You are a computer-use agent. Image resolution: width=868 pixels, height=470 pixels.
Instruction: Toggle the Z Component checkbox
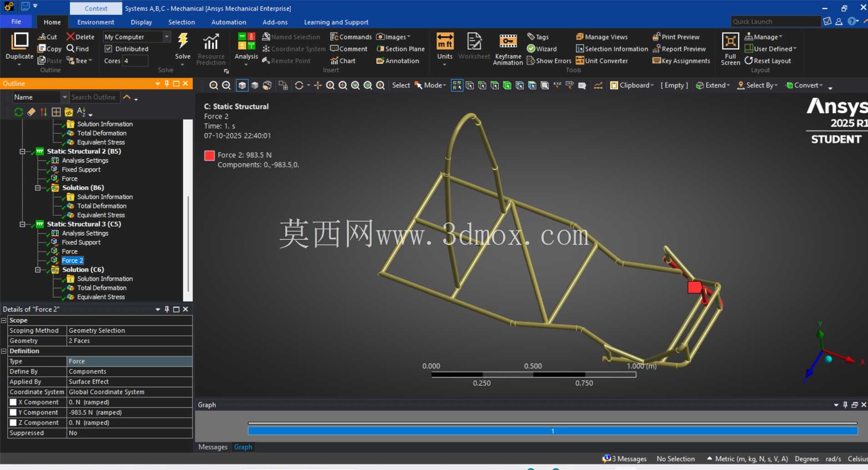(13, 423)
